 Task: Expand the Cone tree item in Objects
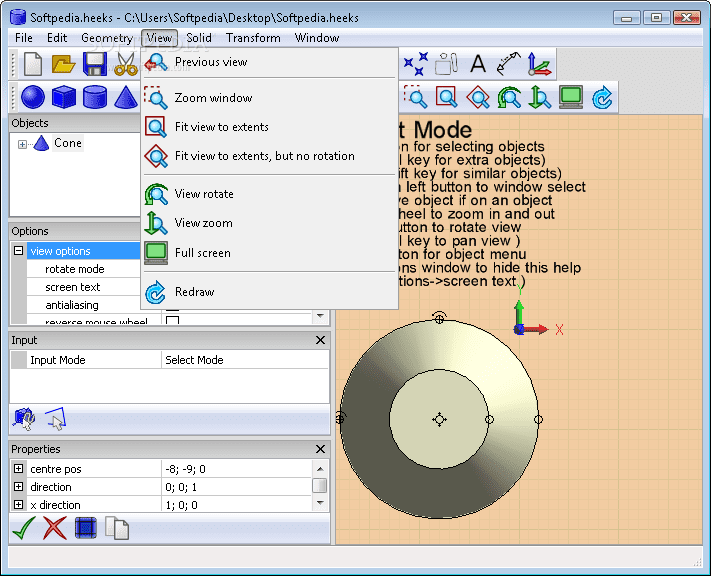22,144
